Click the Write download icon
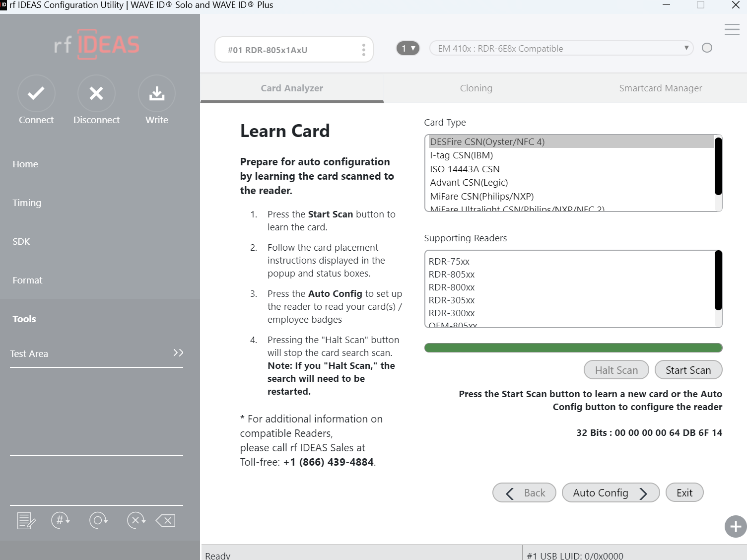 pyautogui.click(x=157, y=93)
